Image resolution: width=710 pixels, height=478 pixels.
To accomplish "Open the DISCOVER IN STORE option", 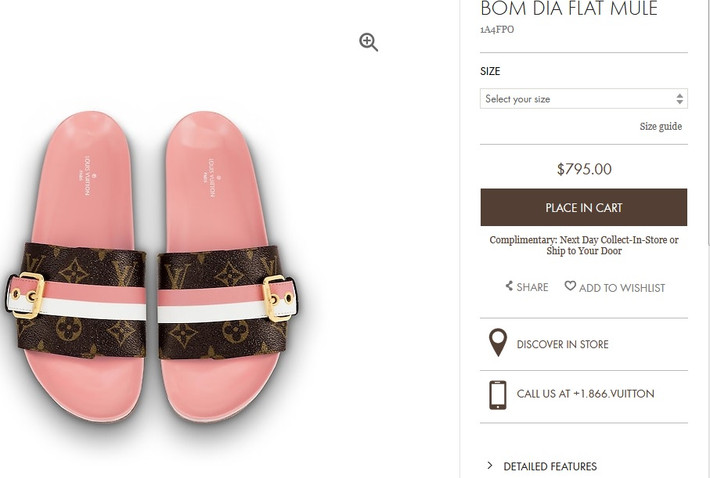I will (x=562, y=345).
